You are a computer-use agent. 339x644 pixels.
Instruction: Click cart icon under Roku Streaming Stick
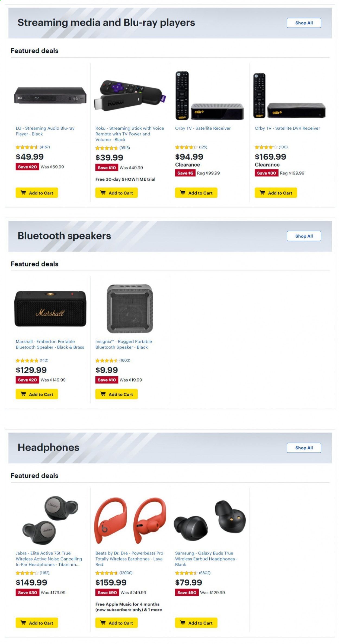(x=103, y=193)
